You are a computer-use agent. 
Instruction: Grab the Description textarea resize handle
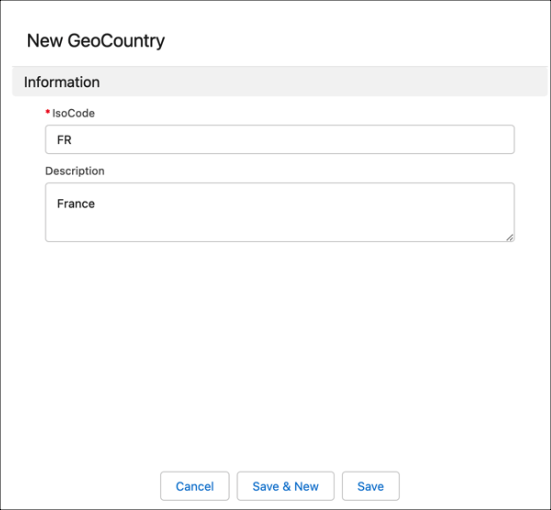(510, 238)
